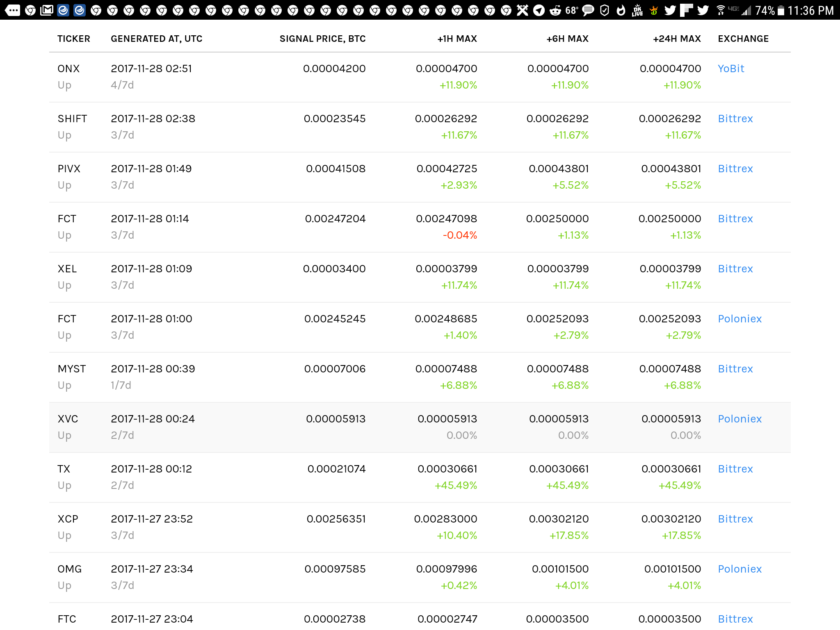
Task: Tap the DK Live notification icon
Action: (637, 10)
